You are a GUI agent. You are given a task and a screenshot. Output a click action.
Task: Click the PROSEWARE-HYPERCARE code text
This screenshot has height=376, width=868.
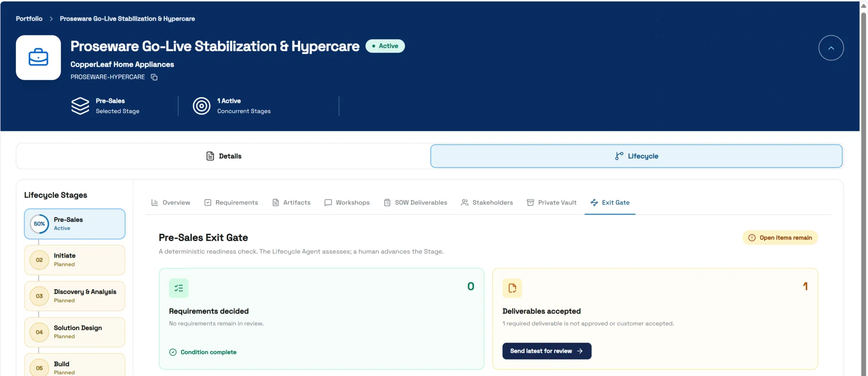107,77
